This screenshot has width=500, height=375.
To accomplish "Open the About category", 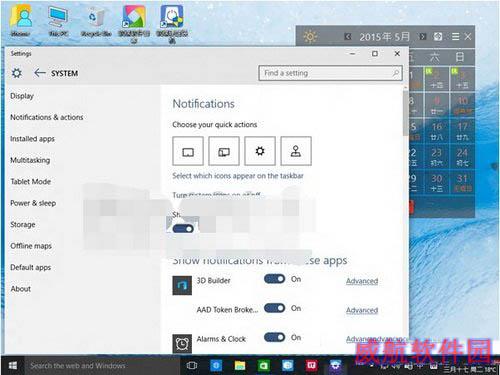I will point(21,289).
